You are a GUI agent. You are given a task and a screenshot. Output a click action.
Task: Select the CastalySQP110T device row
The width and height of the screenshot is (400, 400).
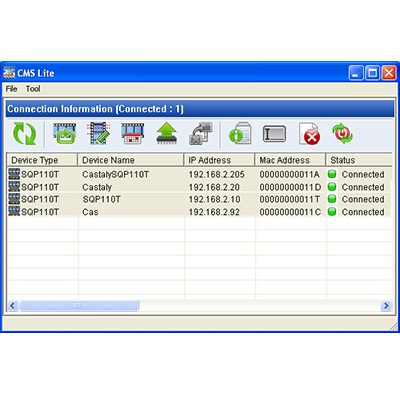click(199, 174)
